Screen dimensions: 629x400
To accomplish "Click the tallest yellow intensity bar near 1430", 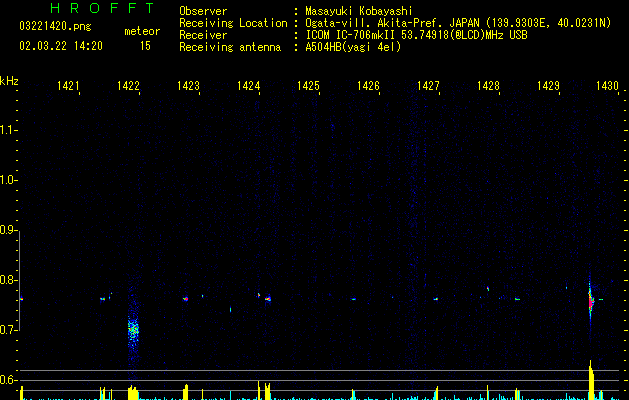I will pos(591,380).
